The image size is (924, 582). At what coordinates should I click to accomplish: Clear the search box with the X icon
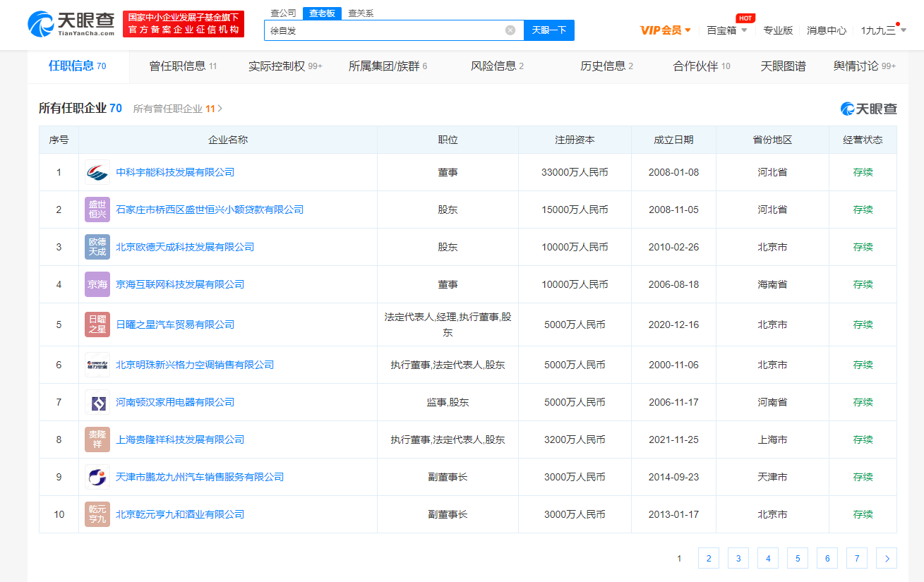coord(510,30)
